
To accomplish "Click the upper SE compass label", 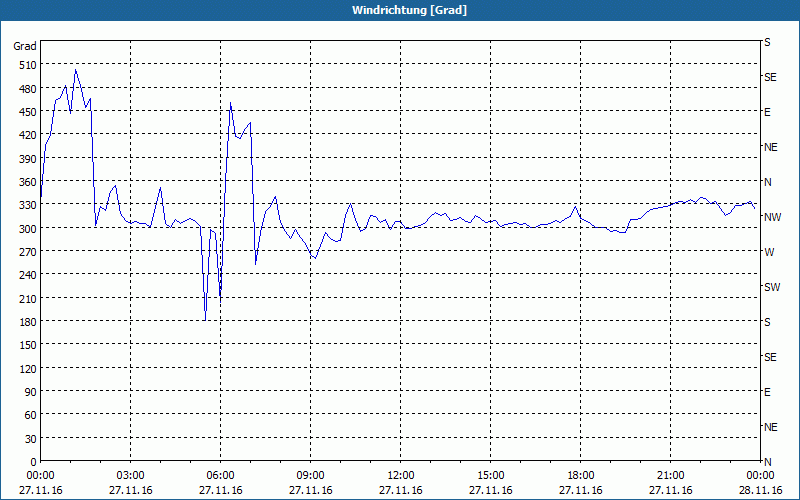I will click(x=770, y=77).
